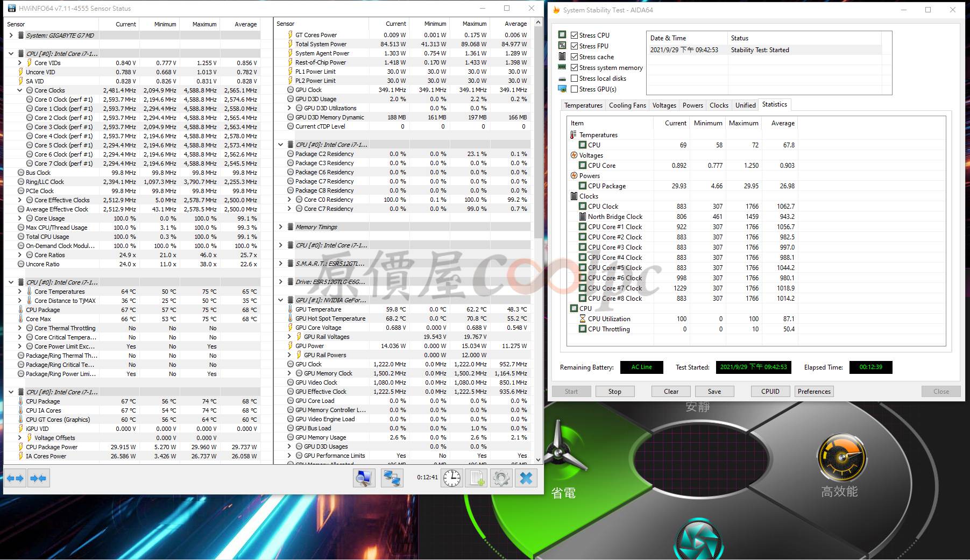Viewport: 970px width, 560px height.
Task: Collapse the GPU [#1]: NVIDIA GeForce sensor group
Action: pyautogui.click(x=280, y=300)
